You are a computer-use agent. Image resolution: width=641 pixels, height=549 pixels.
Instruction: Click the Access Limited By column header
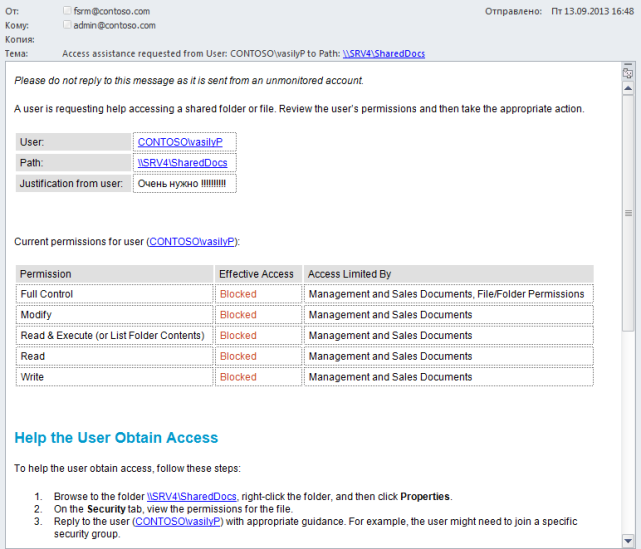(448, 274)
